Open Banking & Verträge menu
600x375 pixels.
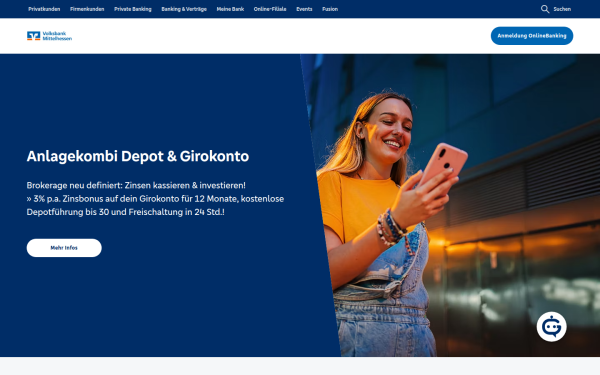(184, 9)
